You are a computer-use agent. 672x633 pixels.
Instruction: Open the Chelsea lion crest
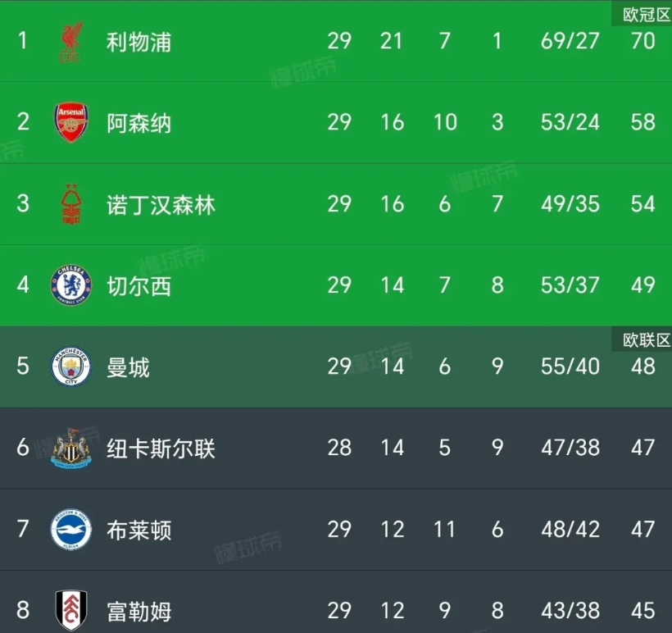(x=71, y=285)
